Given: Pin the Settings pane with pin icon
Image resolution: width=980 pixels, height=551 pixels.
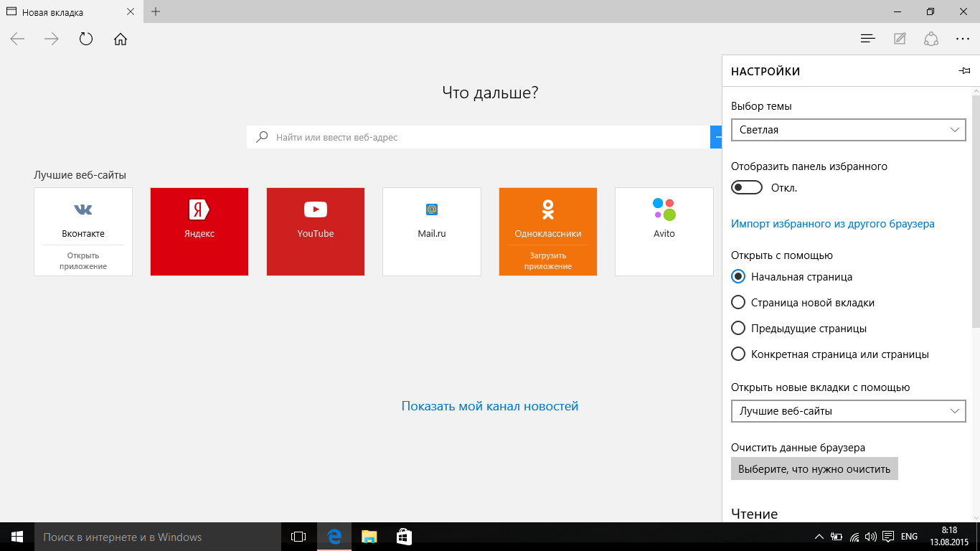Looking at the screenshot, I should [964, 71].
